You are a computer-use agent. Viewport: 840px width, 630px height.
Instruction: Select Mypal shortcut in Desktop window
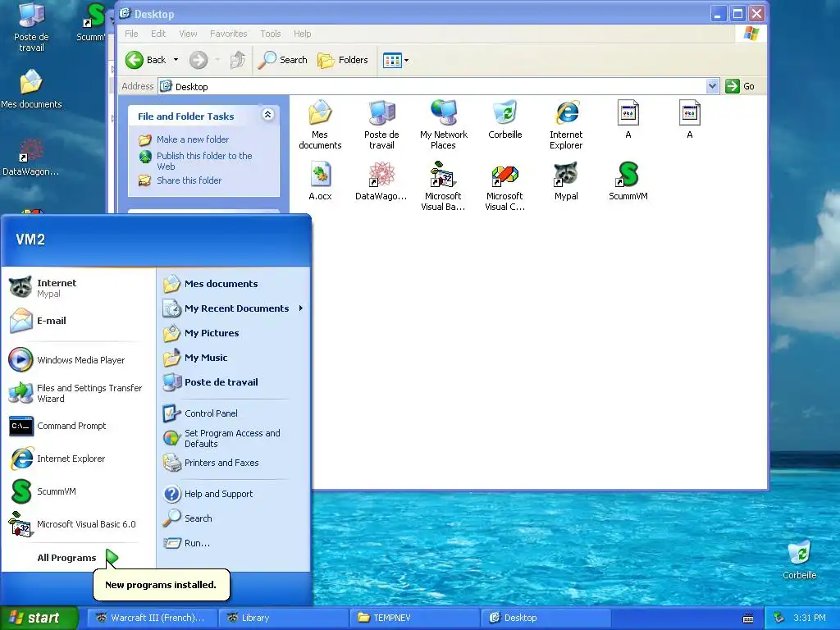coord(566,181)
